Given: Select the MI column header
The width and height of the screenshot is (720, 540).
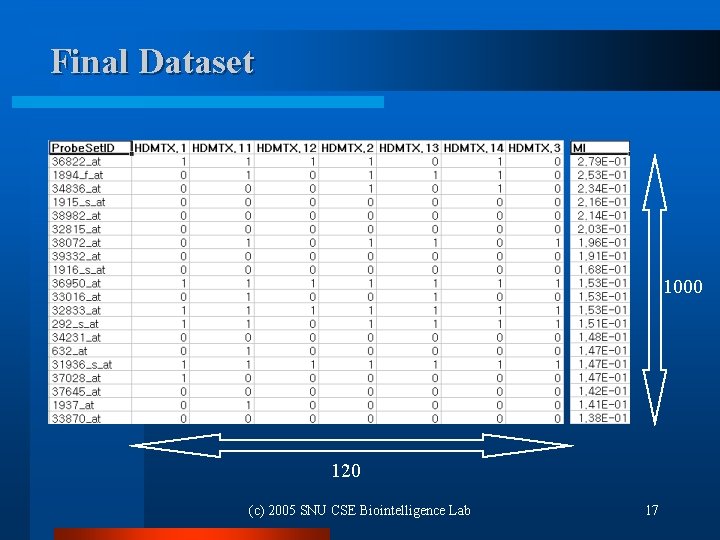Looking at the screenshot, I should pyautogui.click(x=600, y=148).
